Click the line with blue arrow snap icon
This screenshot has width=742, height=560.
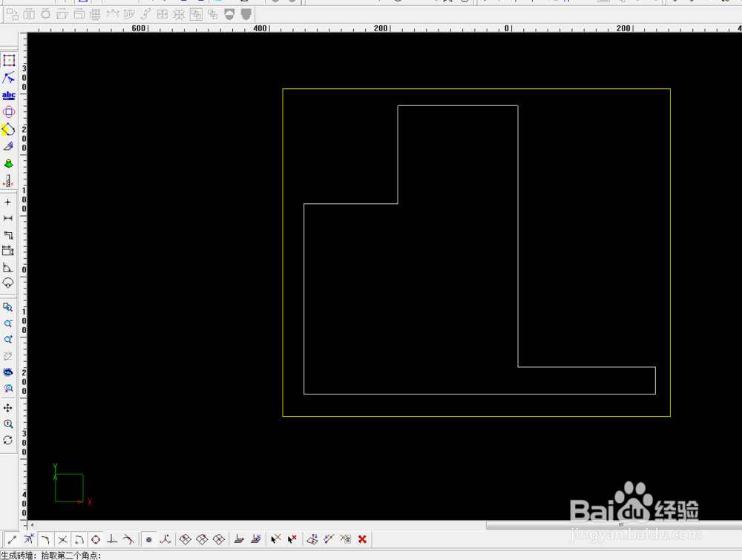[329, 539]
